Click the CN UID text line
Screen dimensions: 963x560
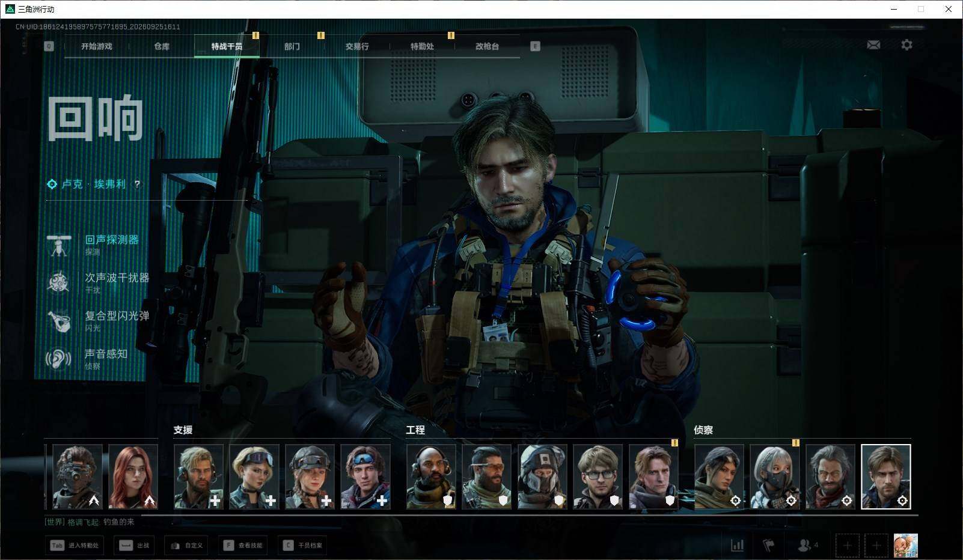(98, 27)
